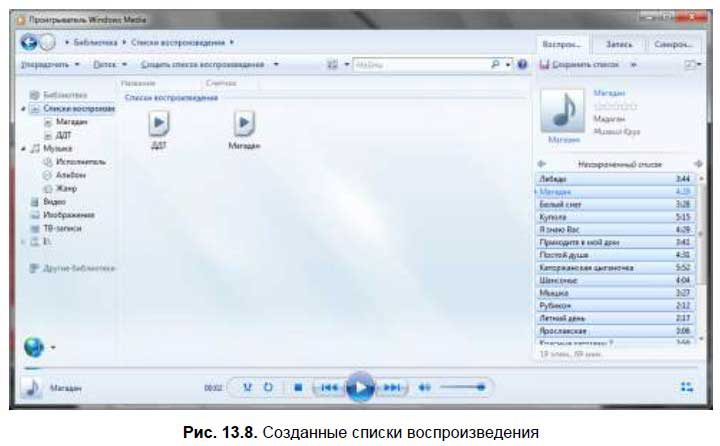Image resolution: width=720 pixels, height=446 pixels.
Task: Stop playback with the Stop button
Action: [298, 388]
